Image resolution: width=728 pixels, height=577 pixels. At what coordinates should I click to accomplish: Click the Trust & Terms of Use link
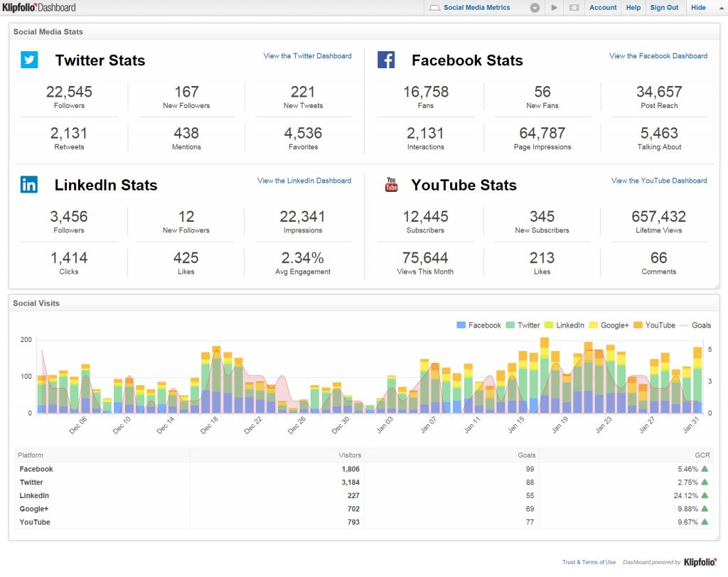tap(589, 561)
